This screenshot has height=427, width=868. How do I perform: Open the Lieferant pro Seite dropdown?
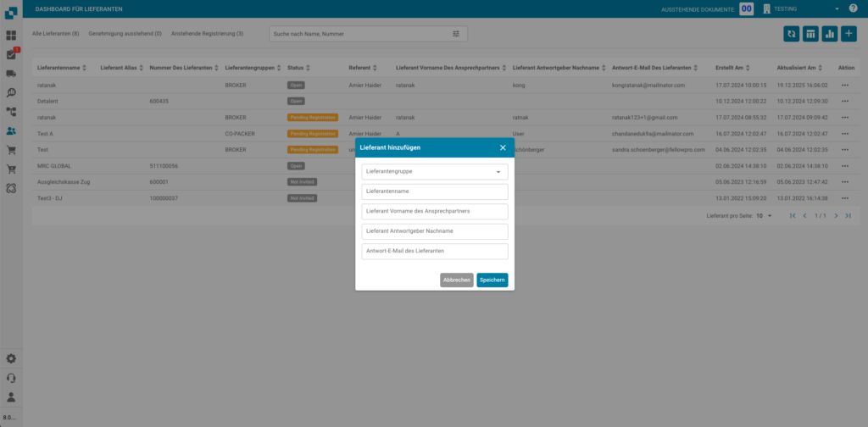764,216
